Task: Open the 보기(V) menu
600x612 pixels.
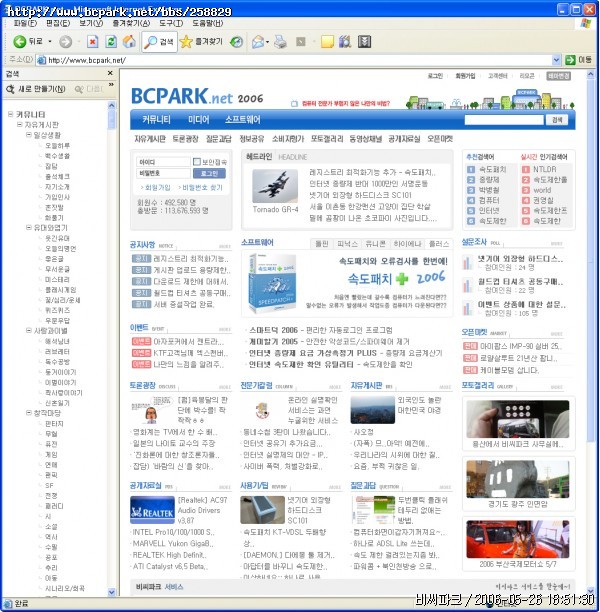Action: tap(91, 23)
